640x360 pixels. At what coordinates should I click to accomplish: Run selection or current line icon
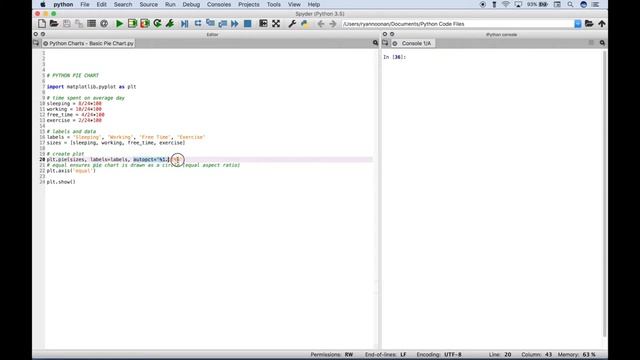coord(170,24)
